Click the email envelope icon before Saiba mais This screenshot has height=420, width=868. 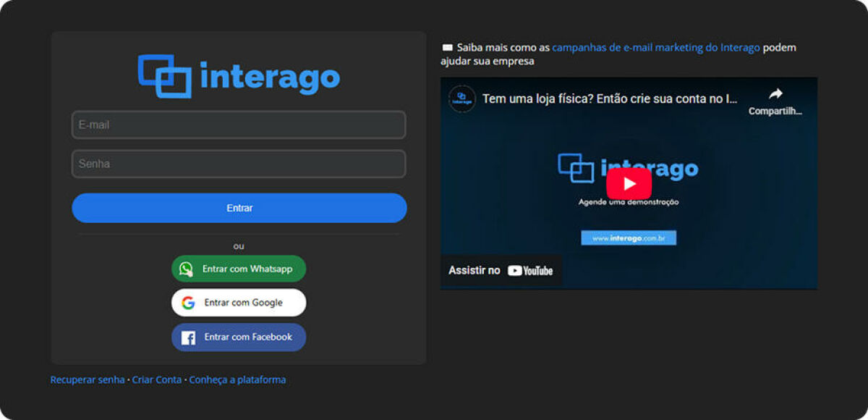point(447,46)
